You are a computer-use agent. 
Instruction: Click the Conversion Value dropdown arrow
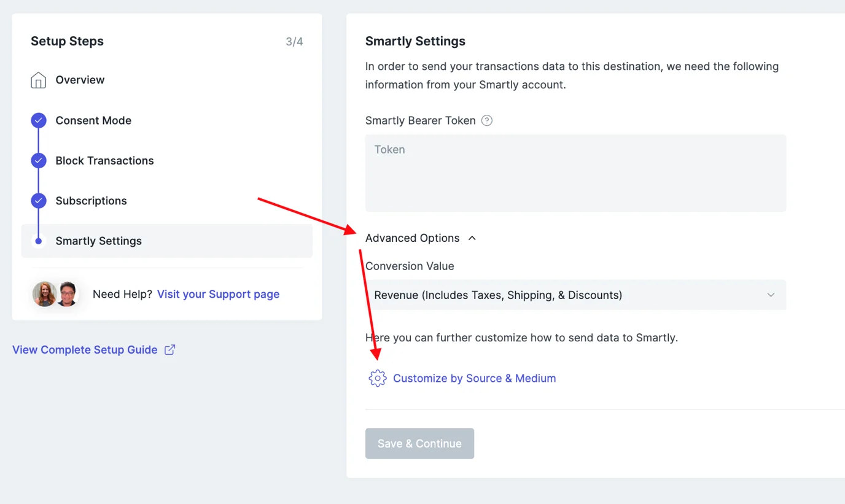tap(771, 295)
